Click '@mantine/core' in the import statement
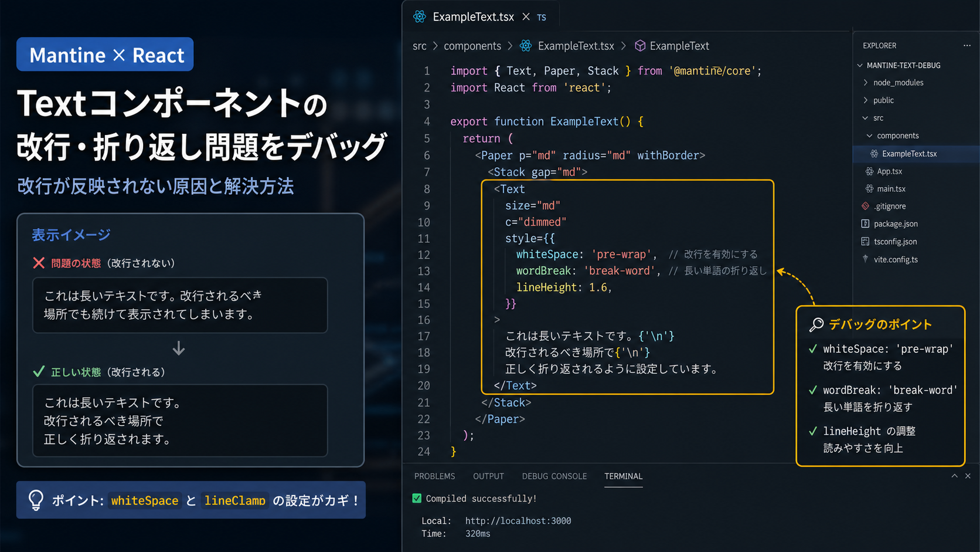This screenshot has height=552, width=980. pyautogui.click(x=712, y=71)
